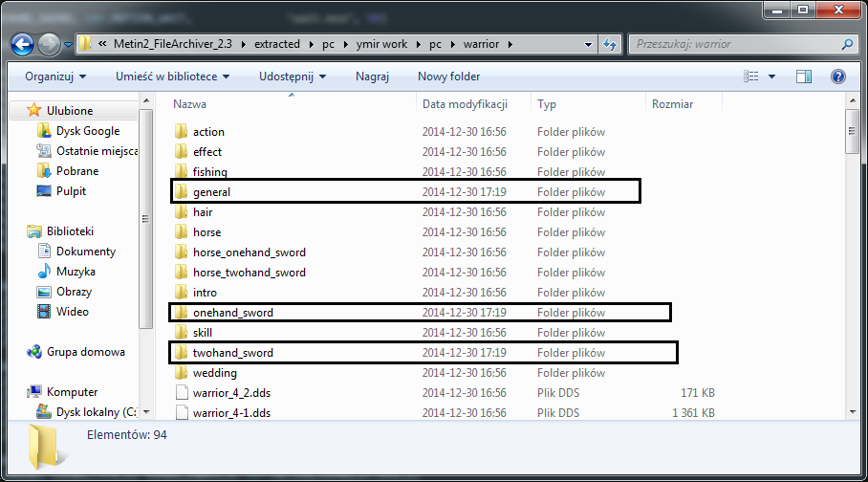Click Plik DDS type of warrior_4-1.dds
This screenshot has height=482, width=868.
(558, 413)
